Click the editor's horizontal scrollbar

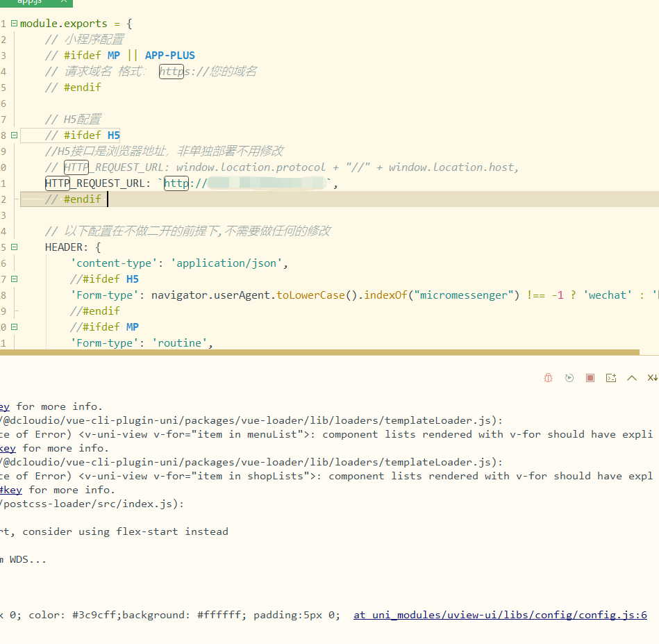click(x=319, y=352)
